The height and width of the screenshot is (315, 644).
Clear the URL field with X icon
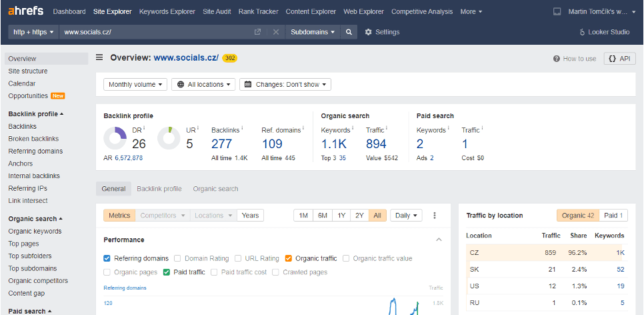[276, 31]
